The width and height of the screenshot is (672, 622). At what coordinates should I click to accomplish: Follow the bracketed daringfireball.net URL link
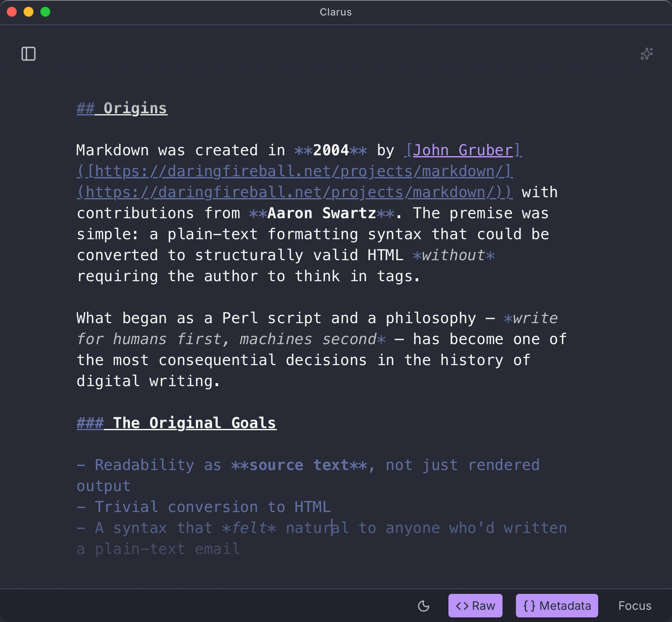coord(295,171)
